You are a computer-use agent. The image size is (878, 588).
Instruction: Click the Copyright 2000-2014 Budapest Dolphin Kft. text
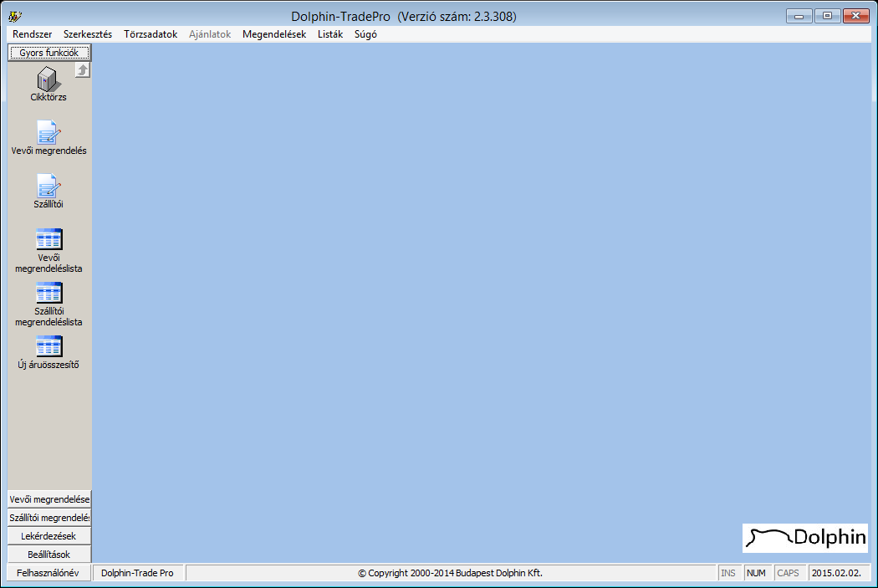pos(450,573)
